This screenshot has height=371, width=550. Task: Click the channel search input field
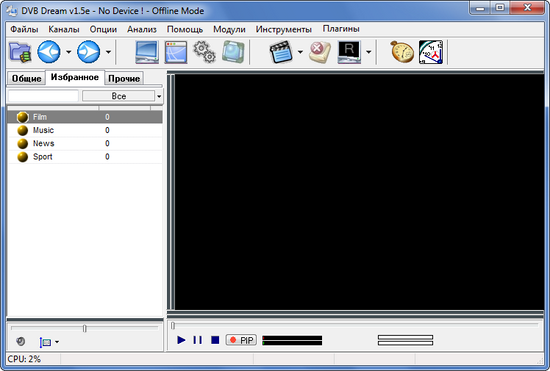coord(43,96)
